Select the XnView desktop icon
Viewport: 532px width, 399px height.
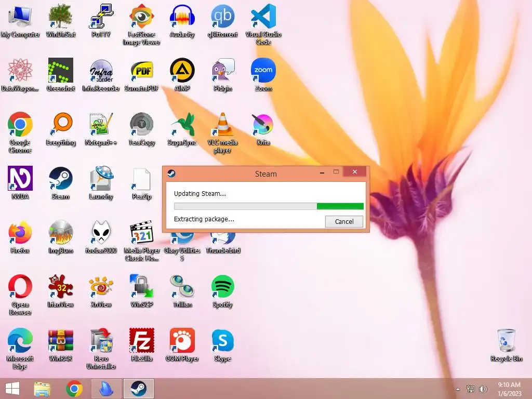pyautogui.click(x=101, y=291)
